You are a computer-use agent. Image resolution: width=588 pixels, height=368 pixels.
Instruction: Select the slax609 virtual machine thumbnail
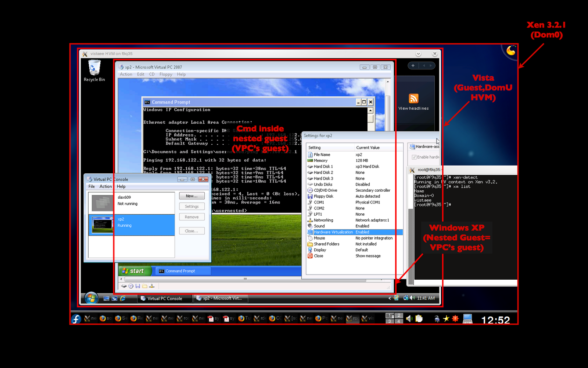102,203
